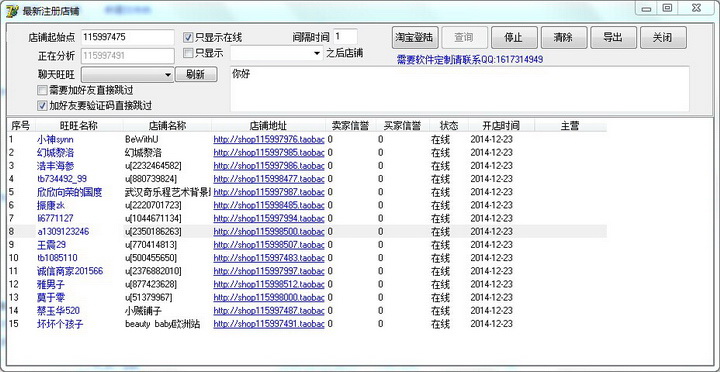Sort by 店铺地址 column header
Viewport: 720px width, 372px height.
(x=269, y=126)
